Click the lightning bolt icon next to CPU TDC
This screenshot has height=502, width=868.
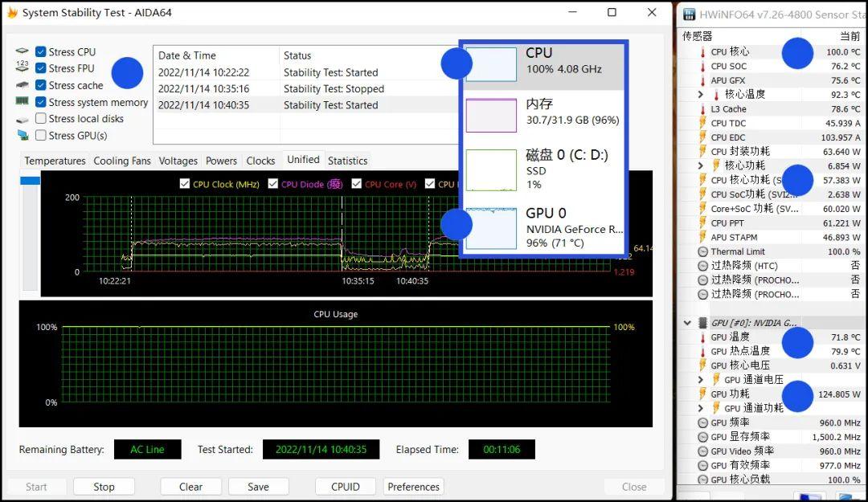tap(702, 124)
